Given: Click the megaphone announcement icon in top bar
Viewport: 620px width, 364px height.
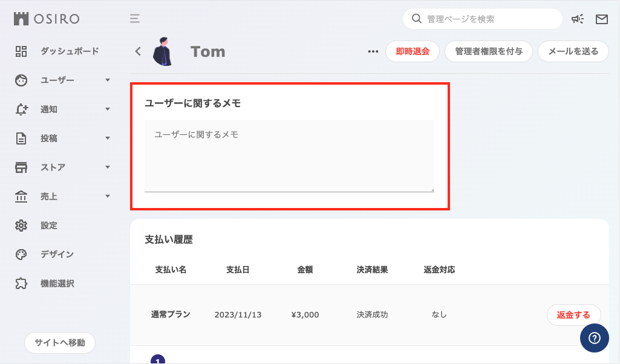Looking at the screenshot, I should coord(578,19).
